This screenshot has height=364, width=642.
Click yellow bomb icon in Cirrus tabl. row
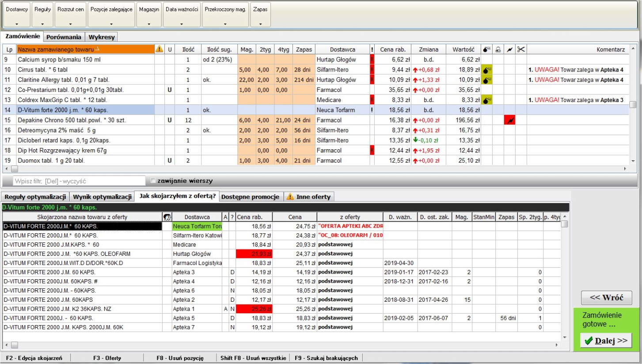click(x=486, y=70)
